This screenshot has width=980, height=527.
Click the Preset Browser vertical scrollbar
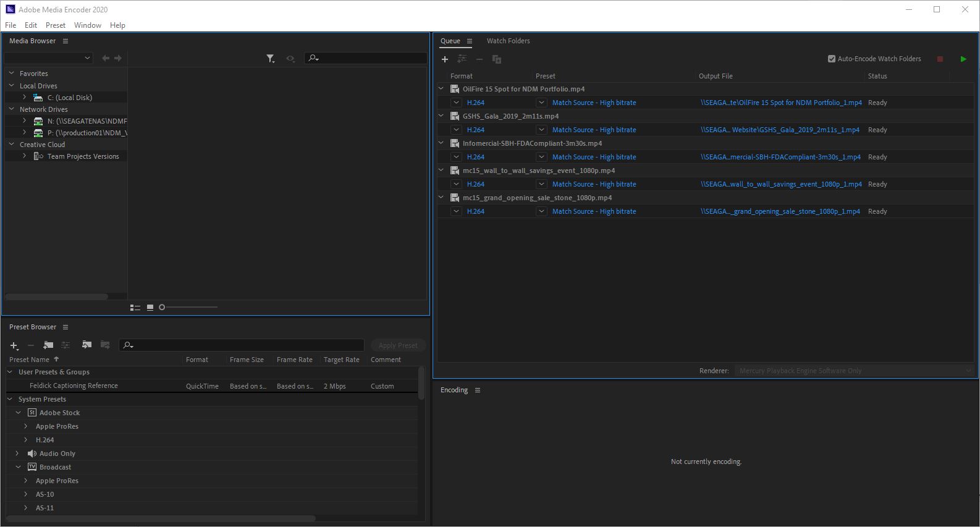click(421, 383)
